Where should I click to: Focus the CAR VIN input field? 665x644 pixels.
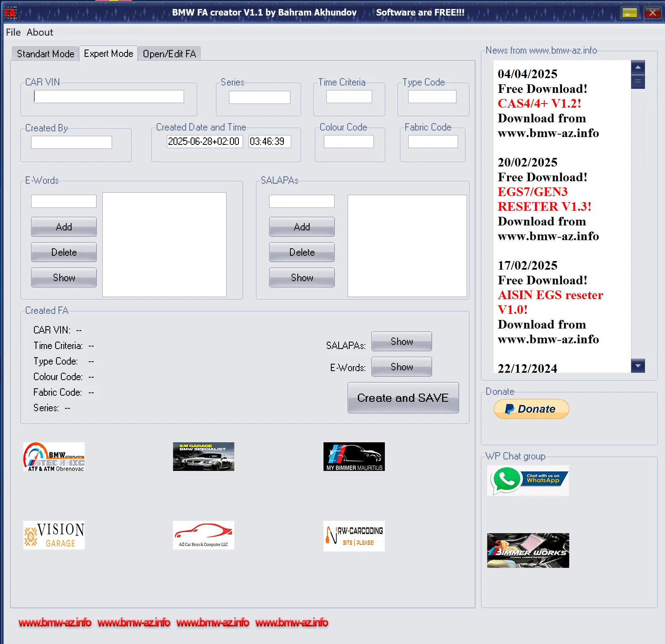coord(109,97)
